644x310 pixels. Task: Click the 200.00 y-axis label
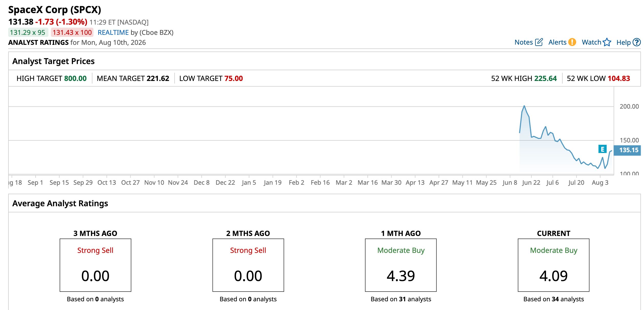click(629, 107)
